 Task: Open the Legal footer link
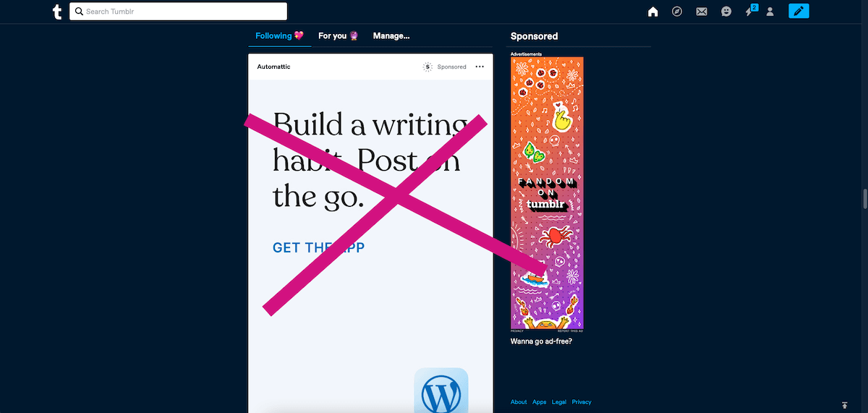click(x=559, y=402)
